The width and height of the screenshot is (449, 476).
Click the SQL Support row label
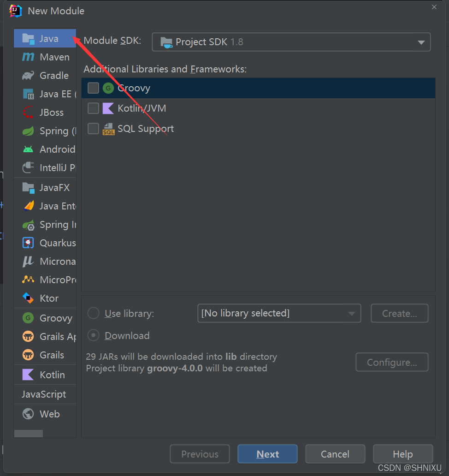click(x=146, y=129)
